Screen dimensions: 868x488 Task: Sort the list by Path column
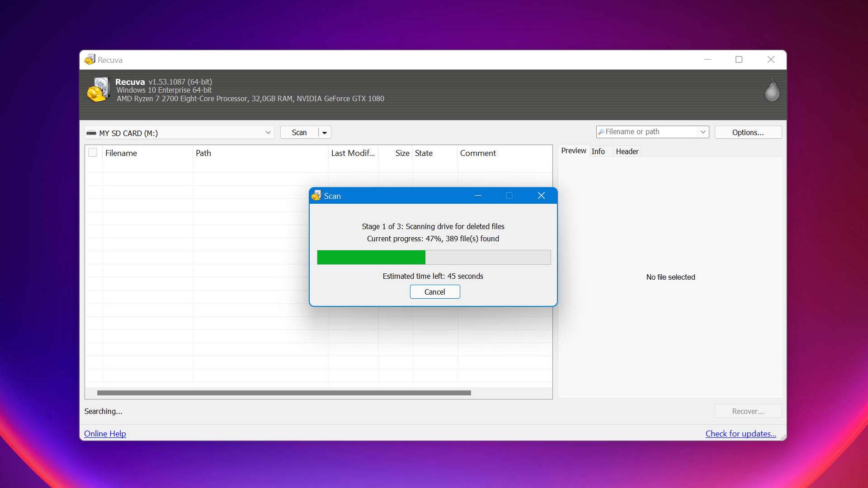pyautogui.click(x=261, y=153)
